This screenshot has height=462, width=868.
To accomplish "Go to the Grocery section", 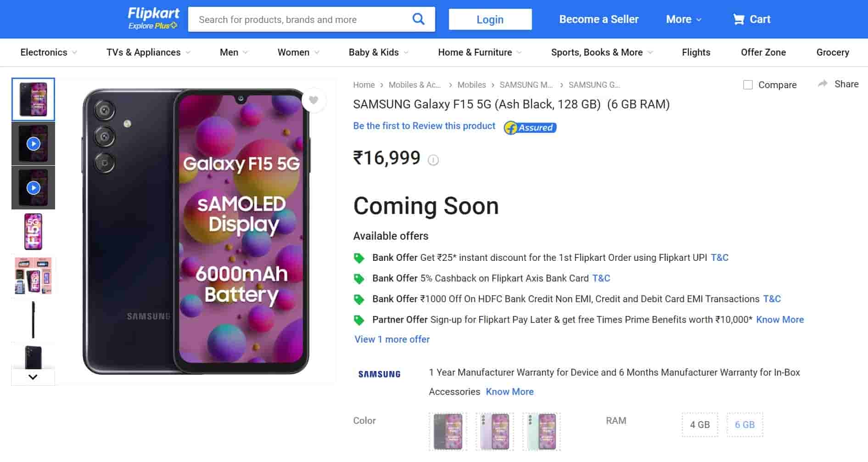I will (832, 52).
